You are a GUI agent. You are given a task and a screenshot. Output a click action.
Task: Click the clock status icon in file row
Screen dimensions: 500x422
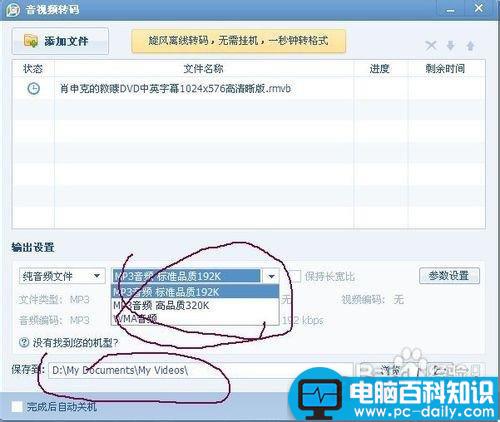33,89
